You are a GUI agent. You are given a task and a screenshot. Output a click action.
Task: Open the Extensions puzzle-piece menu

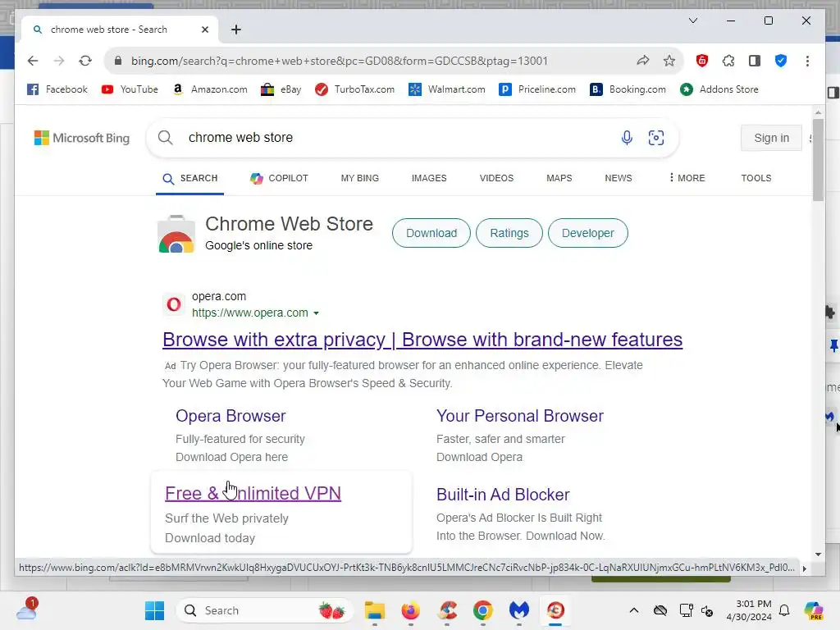(x=728, y=61)
